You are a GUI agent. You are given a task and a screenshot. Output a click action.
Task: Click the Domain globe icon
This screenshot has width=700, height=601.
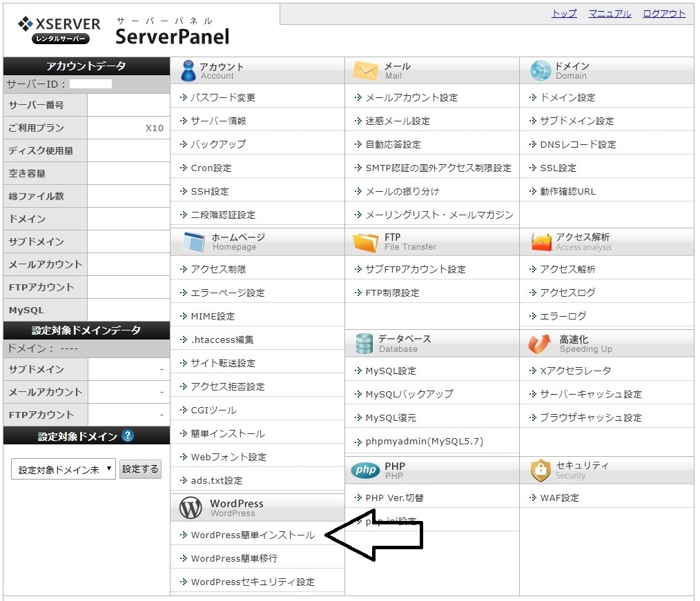coord(541,70)
